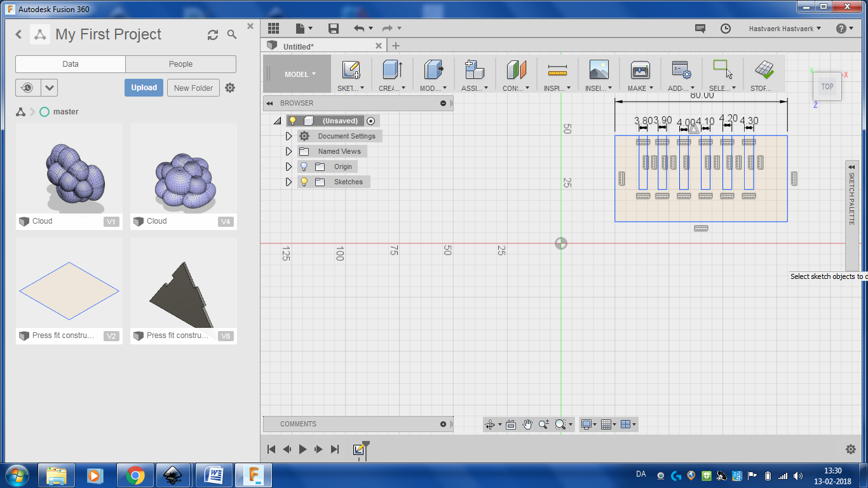Open the Grid and Snaps dropdown
This screenshot has width=868, height=488.
point(609,424)
